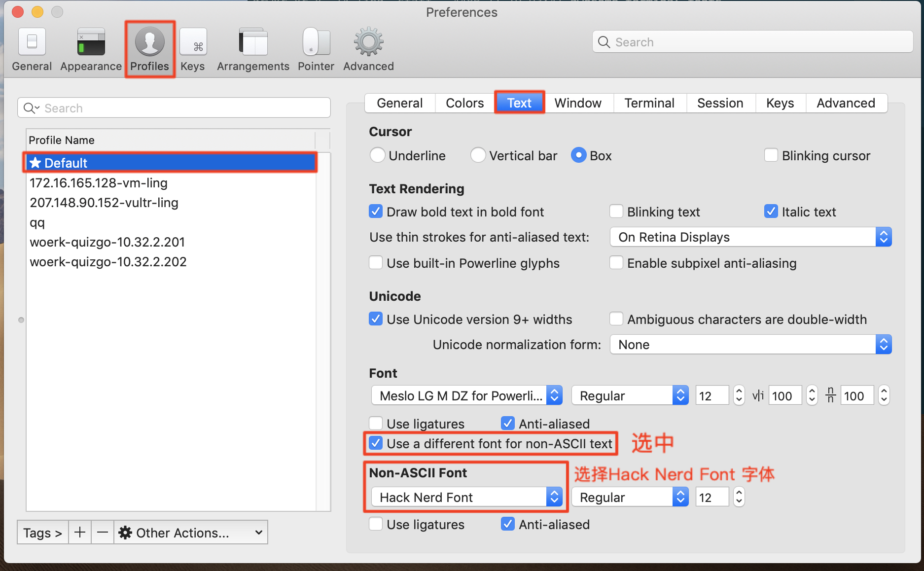Enable Blinking cursor checkbox

point(771,155)
